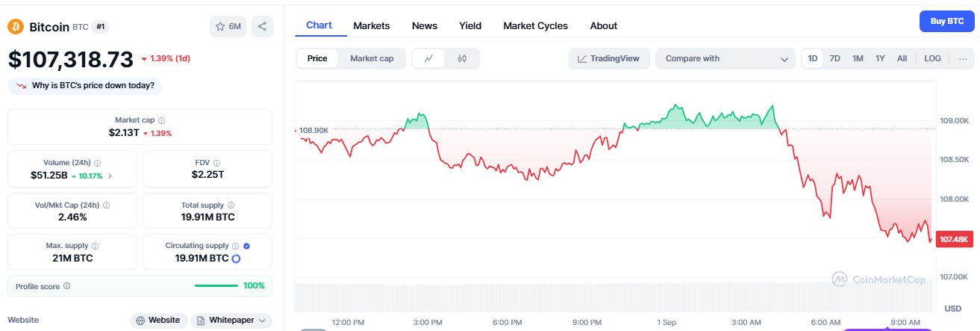
Task: Set chart range to 7D
Action: coord(835,58)
